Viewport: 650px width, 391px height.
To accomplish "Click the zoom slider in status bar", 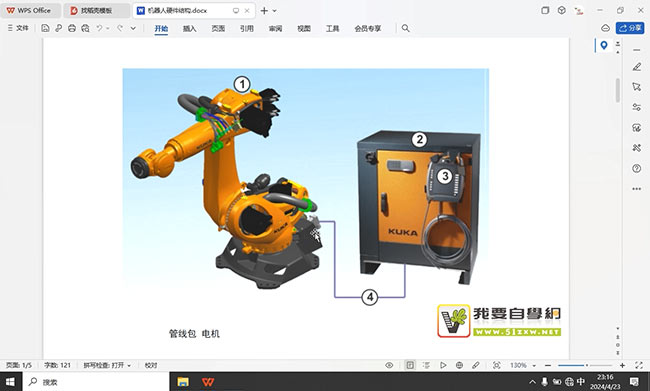I will pos(585,365).
